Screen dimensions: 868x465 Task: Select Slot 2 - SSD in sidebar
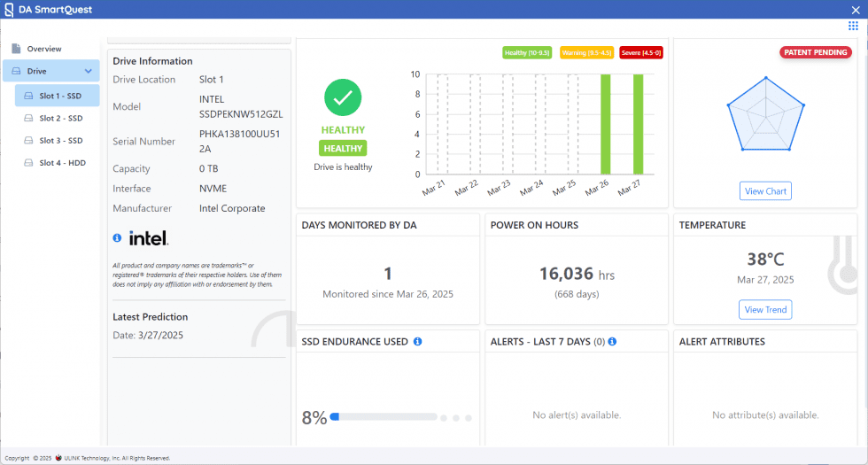click(60, 118)
